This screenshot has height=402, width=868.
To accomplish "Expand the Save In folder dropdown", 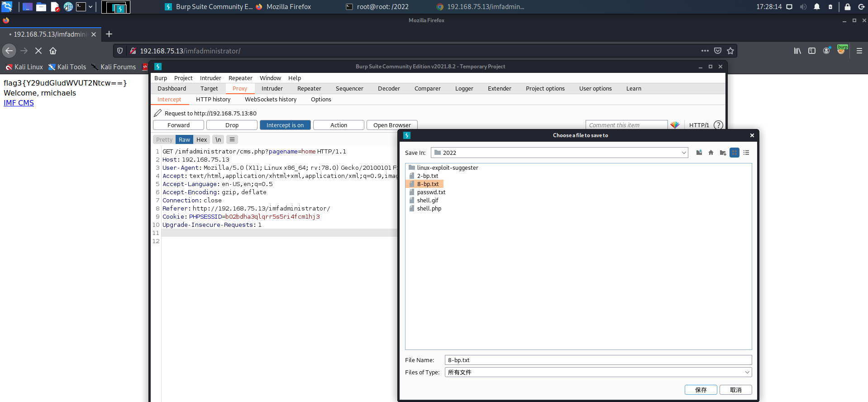I will click(x=684, y=153).
